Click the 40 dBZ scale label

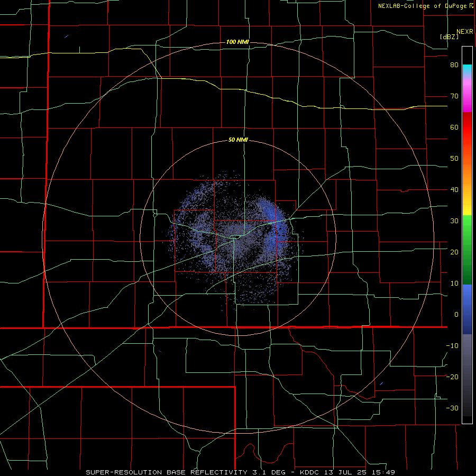(x=454, y=190)
